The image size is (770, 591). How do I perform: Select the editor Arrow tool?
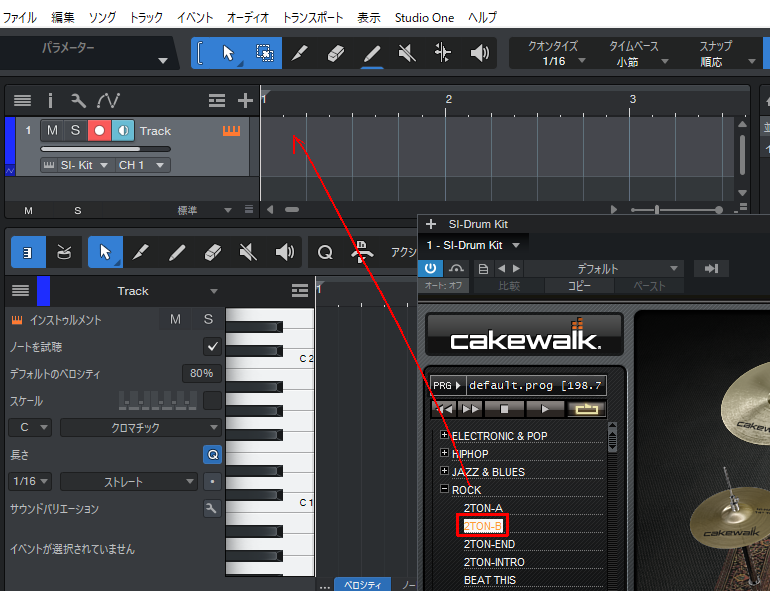pos(105,253)
